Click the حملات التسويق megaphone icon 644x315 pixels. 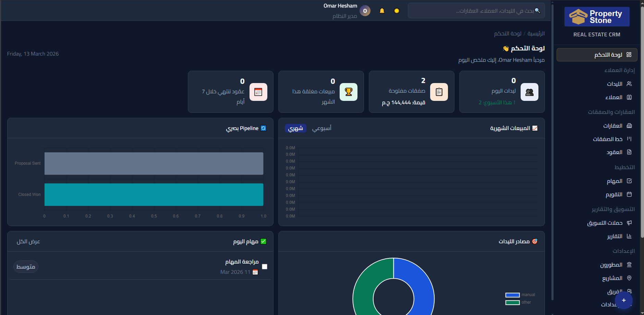(x=630, y=223)
